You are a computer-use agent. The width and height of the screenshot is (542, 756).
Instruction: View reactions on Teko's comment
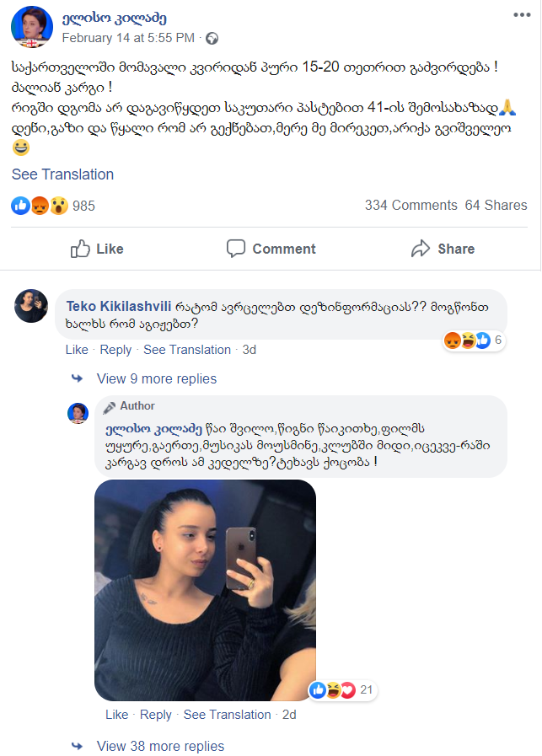click(474, 340)
